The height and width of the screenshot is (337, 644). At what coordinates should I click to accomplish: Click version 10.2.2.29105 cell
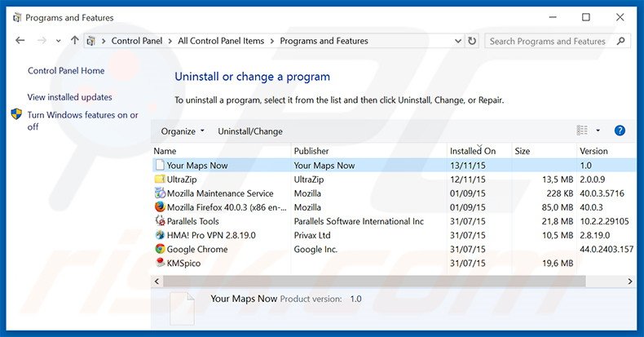click(604, 221)
